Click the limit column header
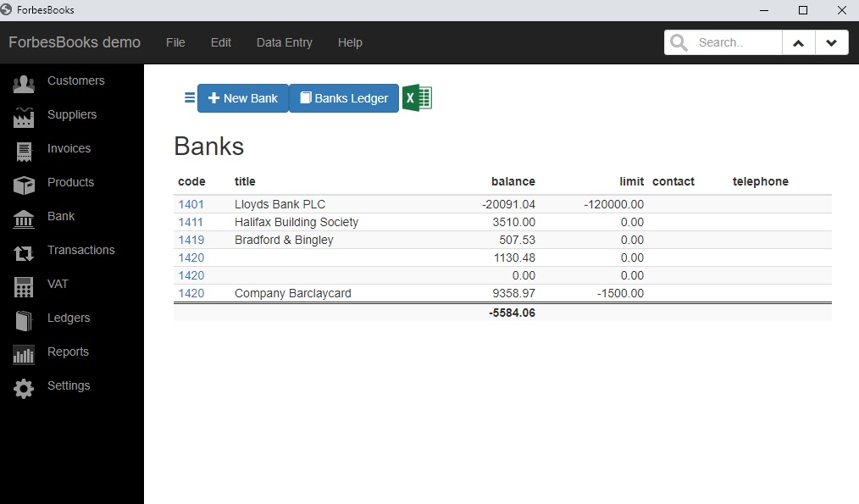This screenshot has width=859, height=504. [x=632, y=181]
